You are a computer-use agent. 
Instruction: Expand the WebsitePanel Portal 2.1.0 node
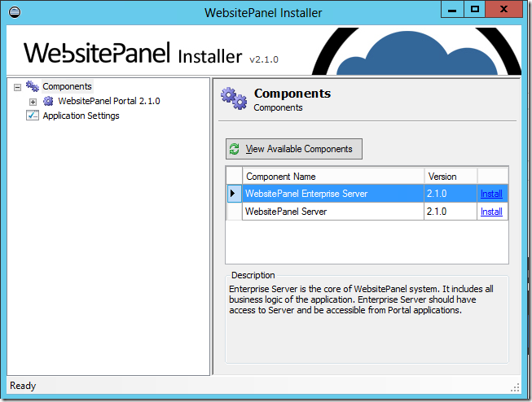tap(33, 102)
